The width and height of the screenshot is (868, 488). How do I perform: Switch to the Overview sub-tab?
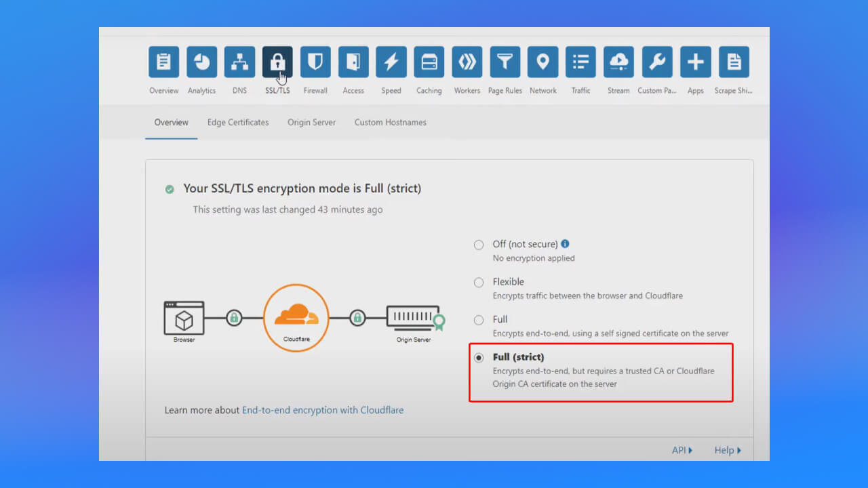click(172, 123)
